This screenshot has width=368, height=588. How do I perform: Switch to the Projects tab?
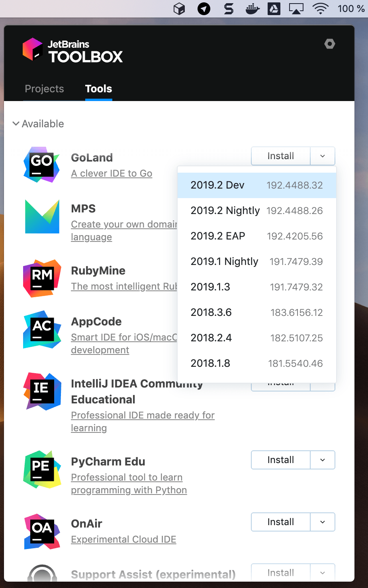(44, 89)
